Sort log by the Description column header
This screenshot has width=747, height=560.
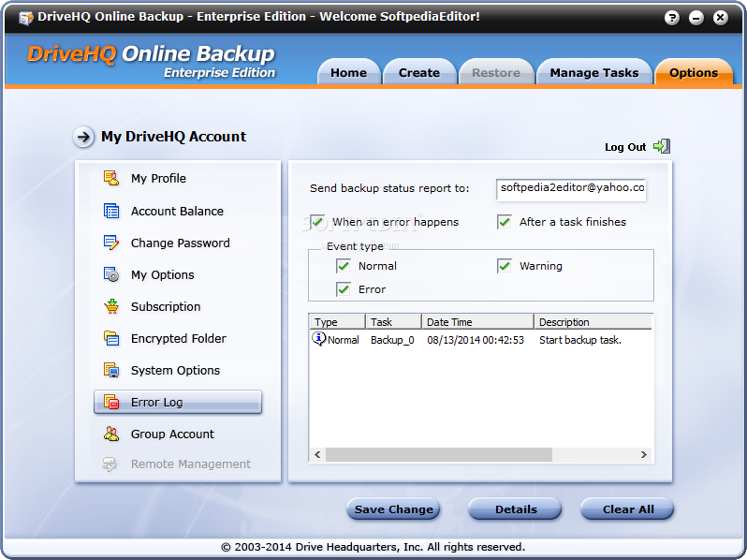click(593, 322)
